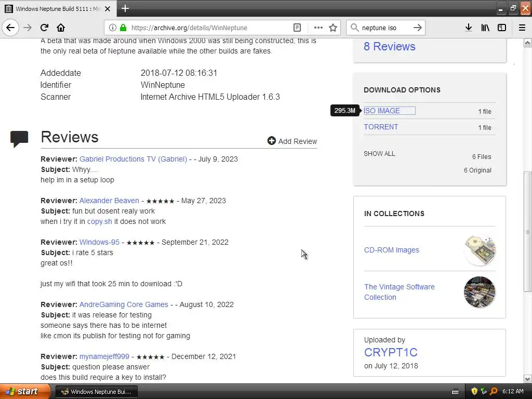Open AndreGaming Core Games reviewer profile
Screen dimensions: 532x399
pyautogui.click(x=124, y=304)
